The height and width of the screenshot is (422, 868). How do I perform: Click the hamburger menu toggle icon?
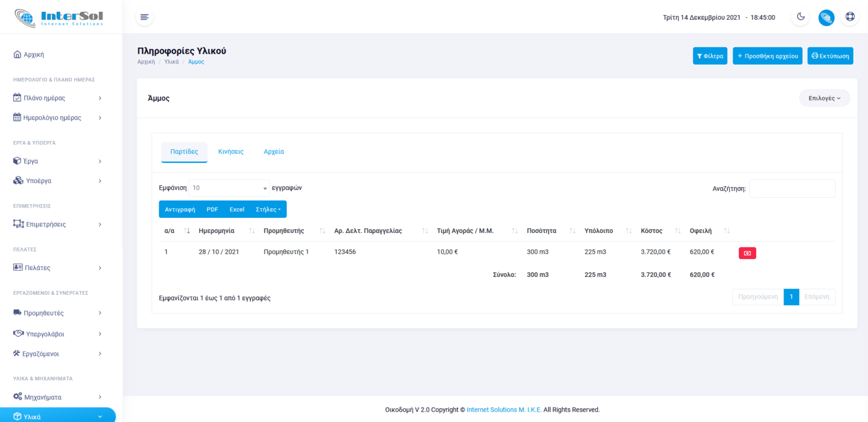[144, 17]
